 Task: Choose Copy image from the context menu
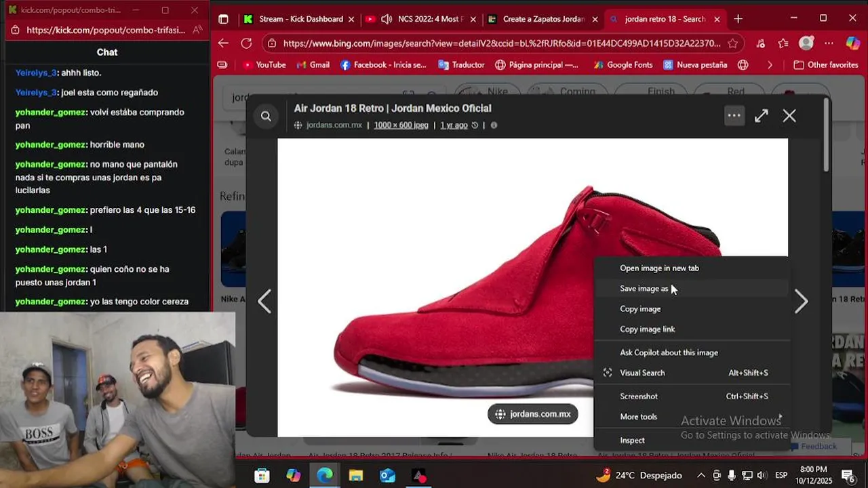(x=692, y=309)
